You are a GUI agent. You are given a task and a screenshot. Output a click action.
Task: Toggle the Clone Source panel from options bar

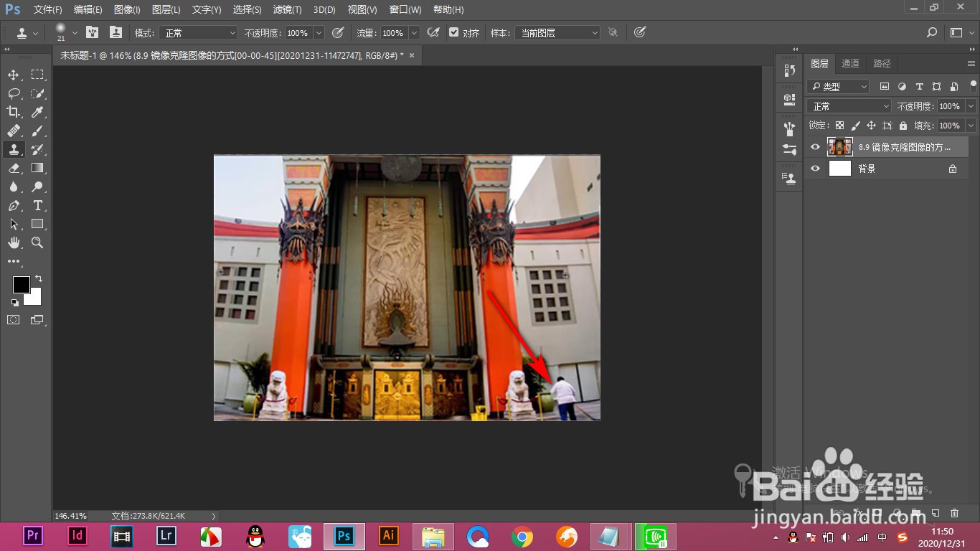click(x=116, y=32)
